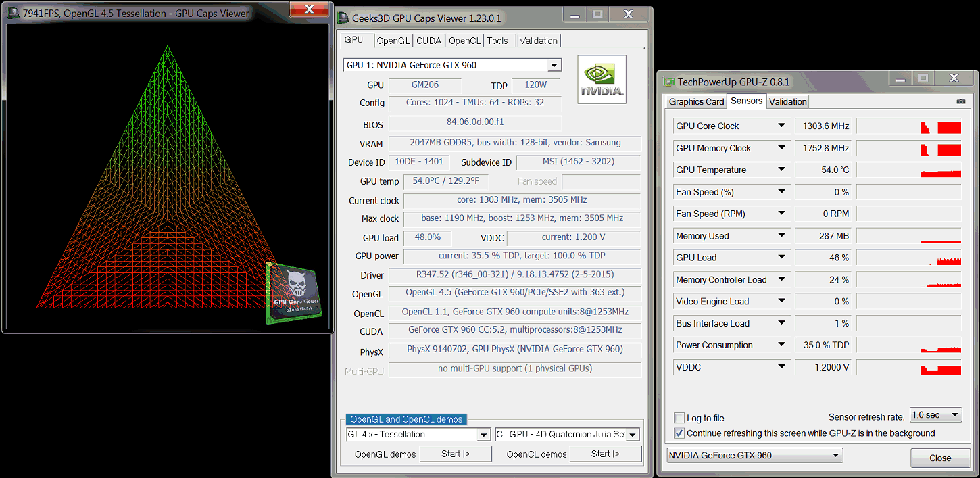Expand the GPU Memory Clock sensor dropdown arrow
This screenshot has width=980, height=478.
pyautogui.click(x=781, y=148)
